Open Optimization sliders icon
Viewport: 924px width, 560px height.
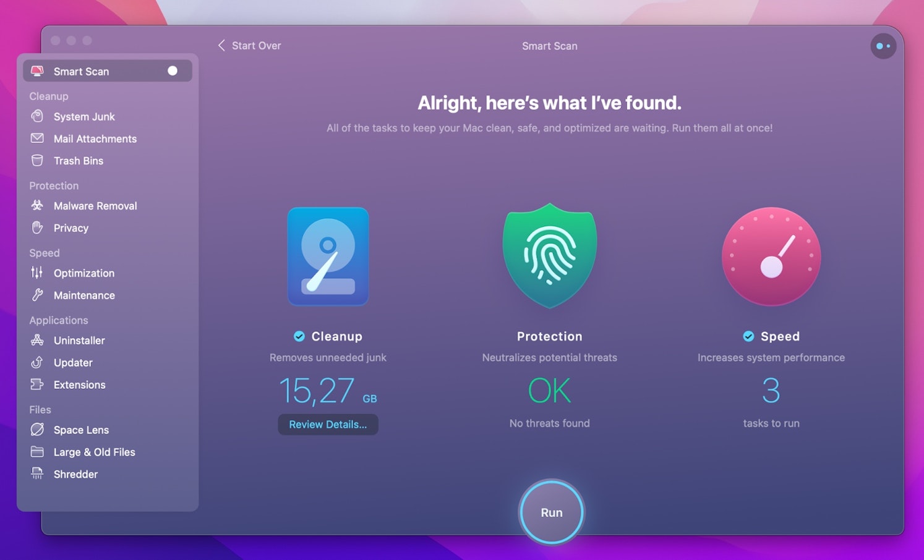coord(37,273)
